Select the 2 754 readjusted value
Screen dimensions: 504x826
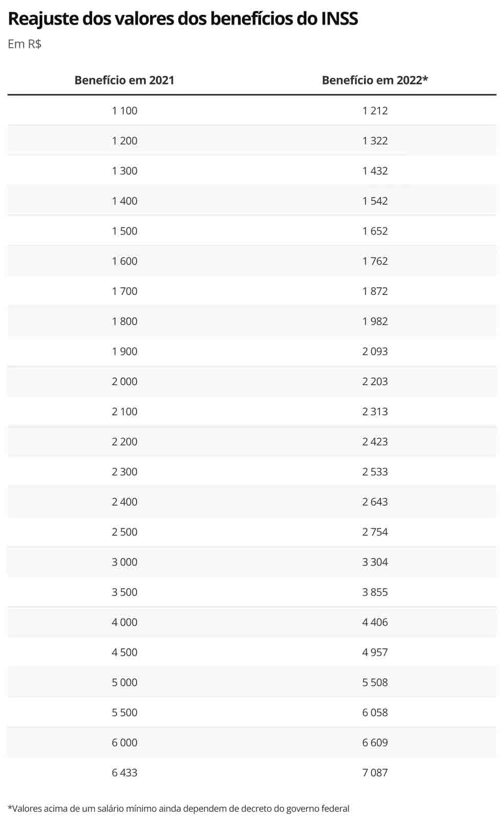(x=375, y=532)
